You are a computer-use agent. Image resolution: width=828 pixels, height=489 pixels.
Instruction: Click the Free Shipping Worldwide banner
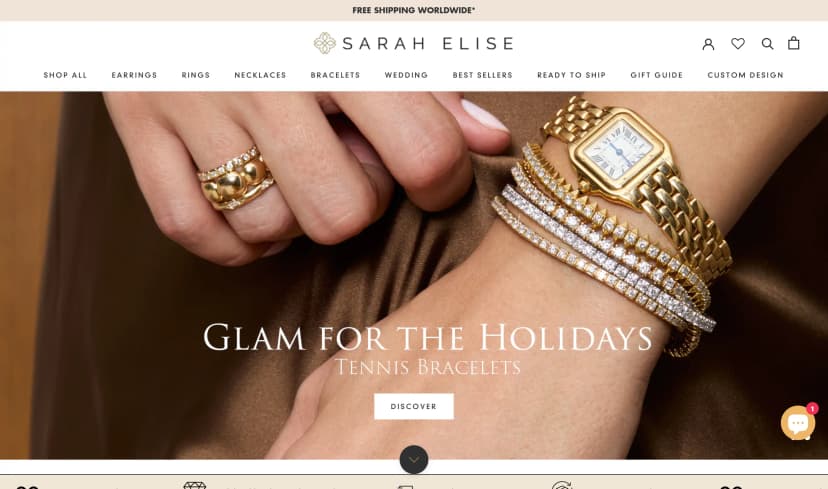click(414, 10)
